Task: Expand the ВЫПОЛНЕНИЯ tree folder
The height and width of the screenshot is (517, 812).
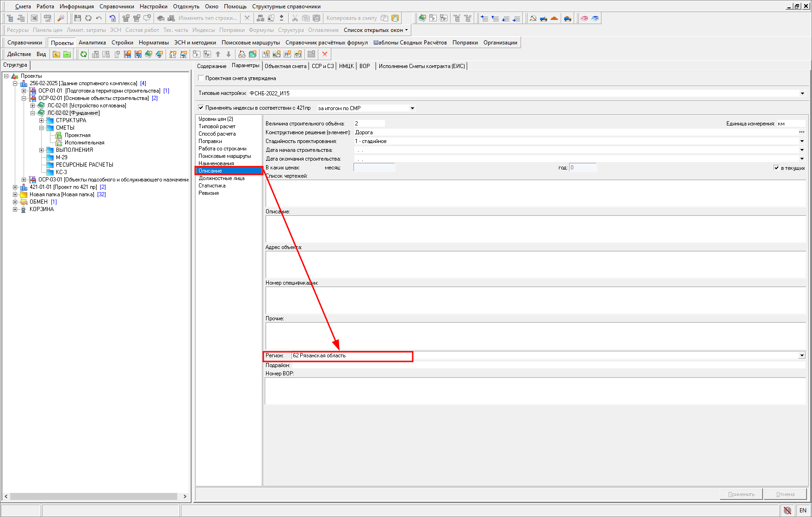Action: tap(42, 150)
